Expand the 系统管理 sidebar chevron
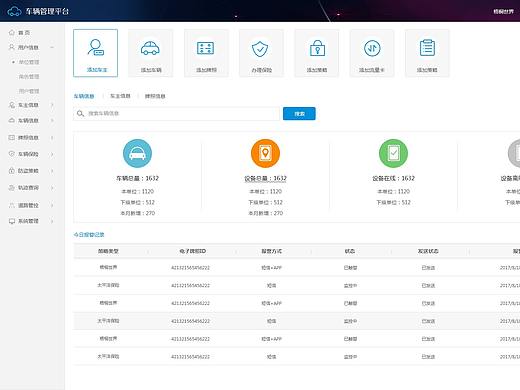This screenshot has height=390, width=520. 52,221
